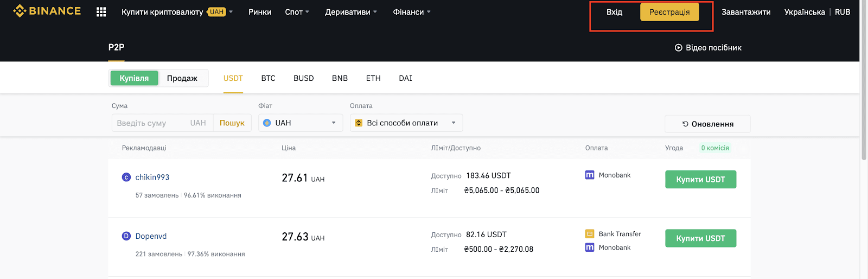Viewport: 868px width, 279px height.
Task: Open the UAH fiat currency dropdown
Action: pyautogui.click(x=301, y=123)
